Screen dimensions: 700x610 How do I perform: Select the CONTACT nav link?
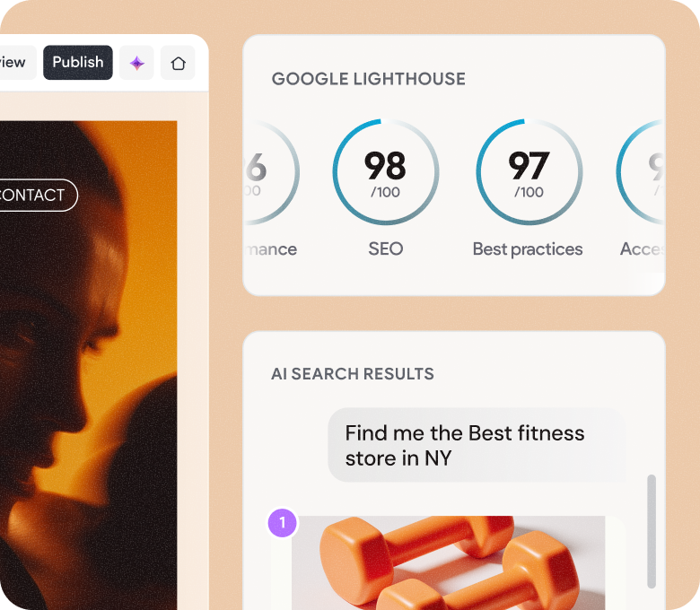click(x=36, y=195)
